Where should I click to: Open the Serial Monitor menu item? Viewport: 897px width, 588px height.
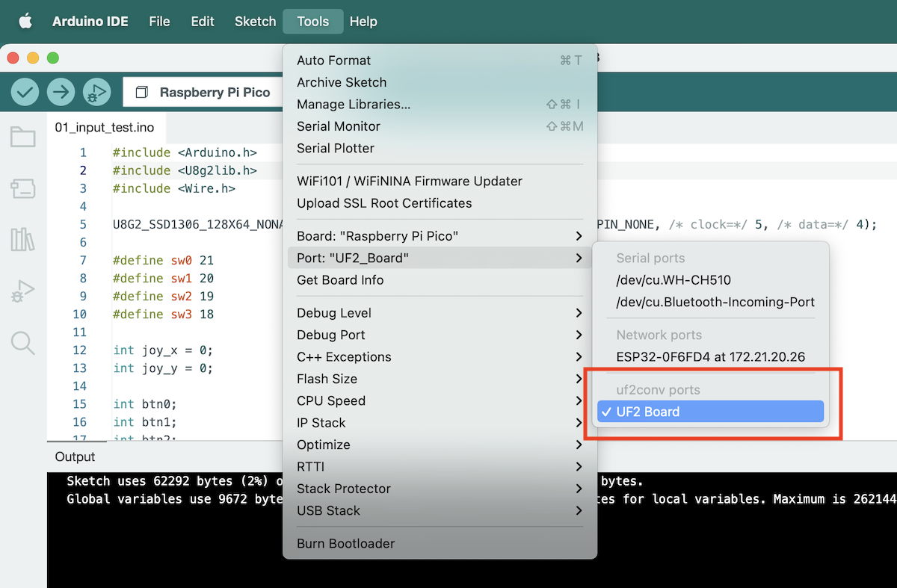440,126
